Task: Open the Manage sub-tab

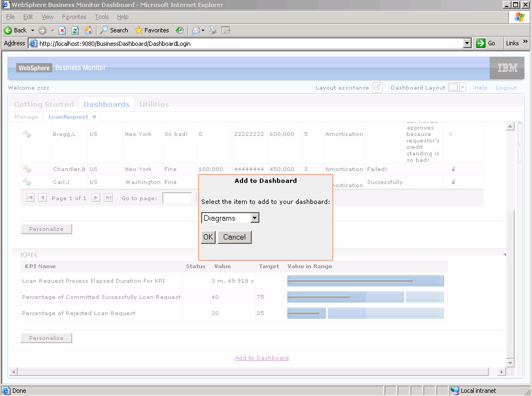Action: pyautogui.click(x=26, y=117)
